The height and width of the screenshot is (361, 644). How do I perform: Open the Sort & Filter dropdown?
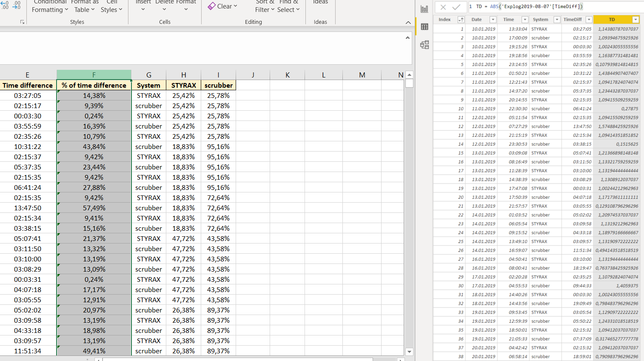point(265,6)
